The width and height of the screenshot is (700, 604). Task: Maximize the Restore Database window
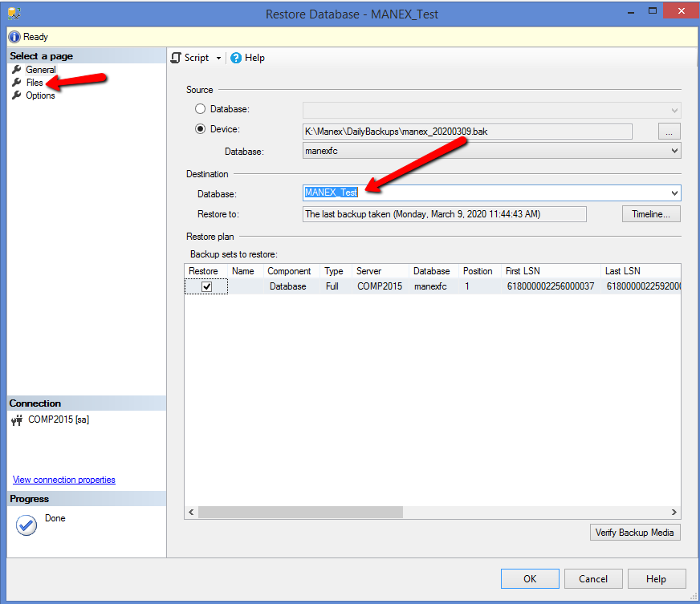[x=652, y=11]
